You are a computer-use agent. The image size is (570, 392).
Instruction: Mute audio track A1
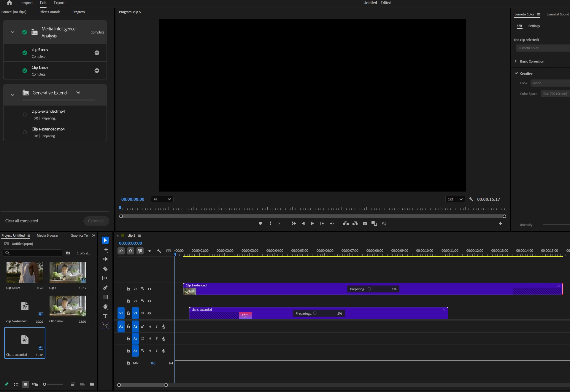click(x=150, y=326)
